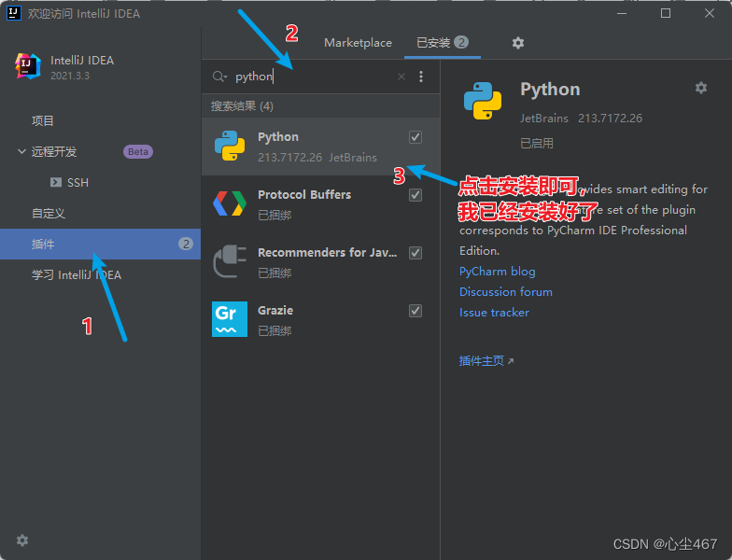This screenshot has width=732, height=560.
Task: Click the JetBrains vendor name in details
Action: 544,118
